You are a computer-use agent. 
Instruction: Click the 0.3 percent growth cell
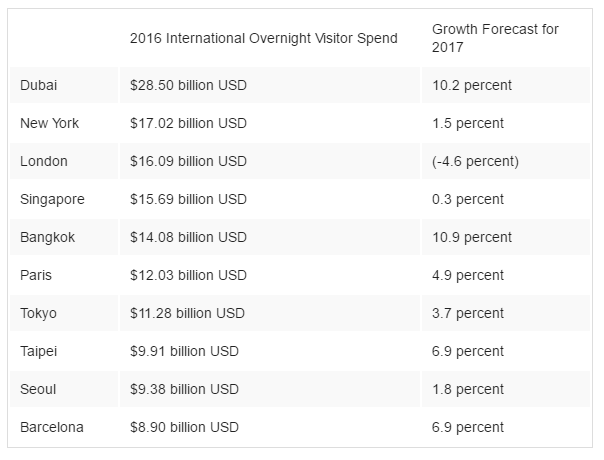pyautogui.click(x=468, y=200)
